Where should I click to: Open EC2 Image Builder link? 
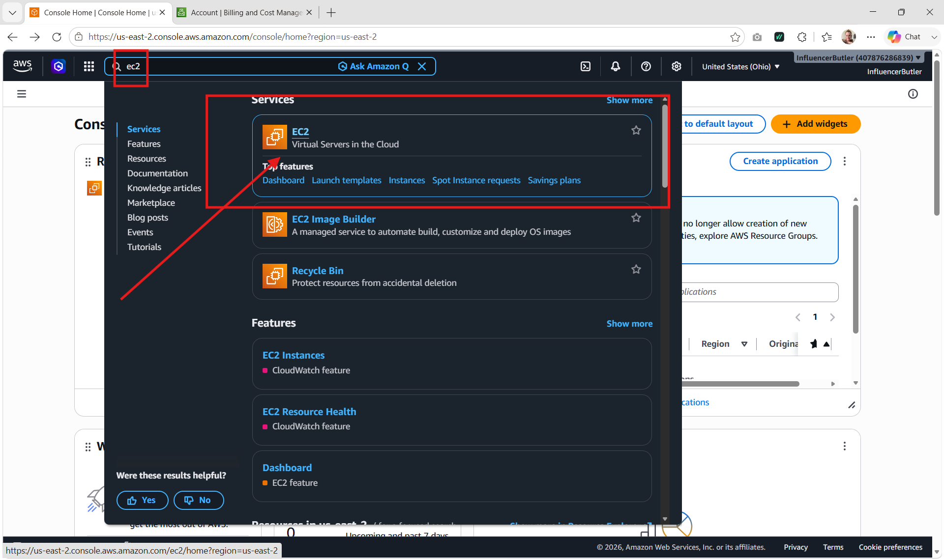[334, 219]
